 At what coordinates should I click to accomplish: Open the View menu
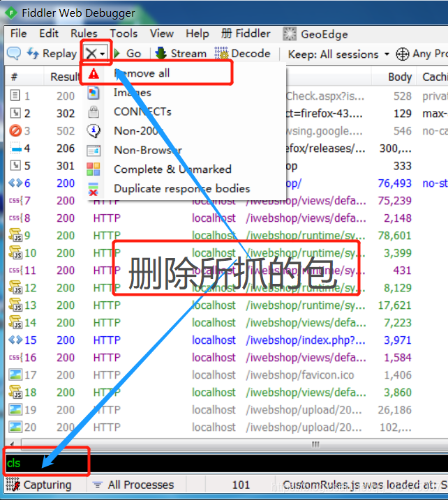162,33
